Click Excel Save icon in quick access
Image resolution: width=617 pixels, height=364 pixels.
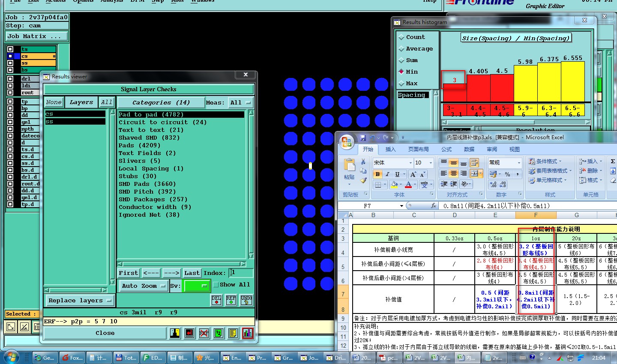pos(363,137)
